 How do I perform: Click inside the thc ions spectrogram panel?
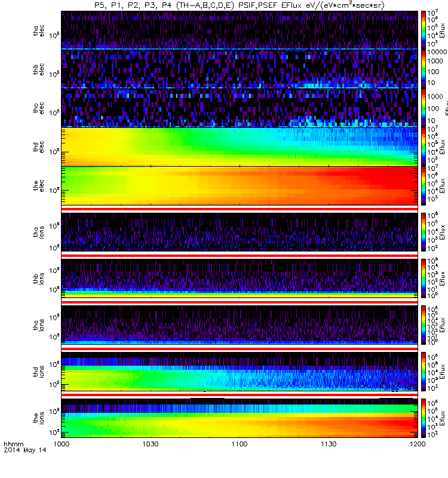[240, 325]
